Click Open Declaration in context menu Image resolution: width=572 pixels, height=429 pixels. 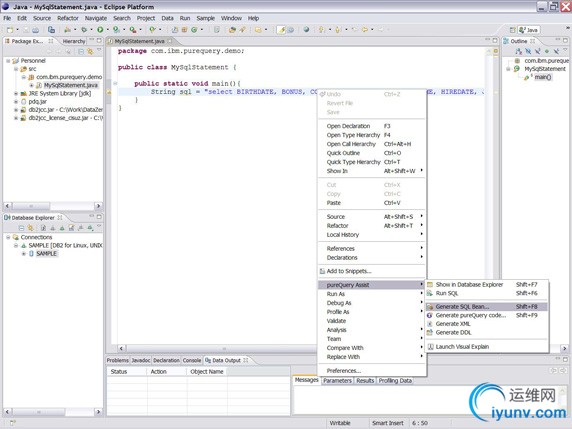tap(372, 126)
